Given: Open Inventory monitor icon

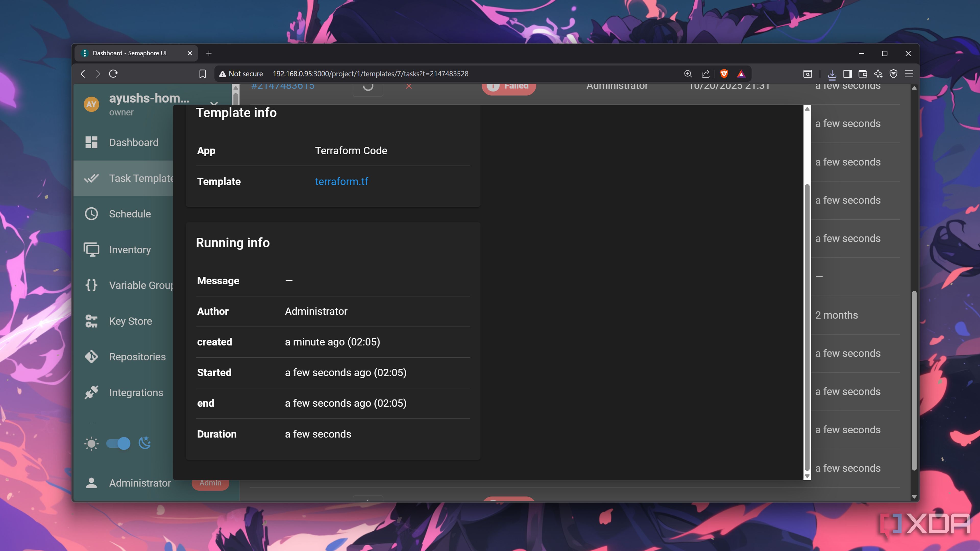Looking at the screenshot, I should click(x=91, y=249).
